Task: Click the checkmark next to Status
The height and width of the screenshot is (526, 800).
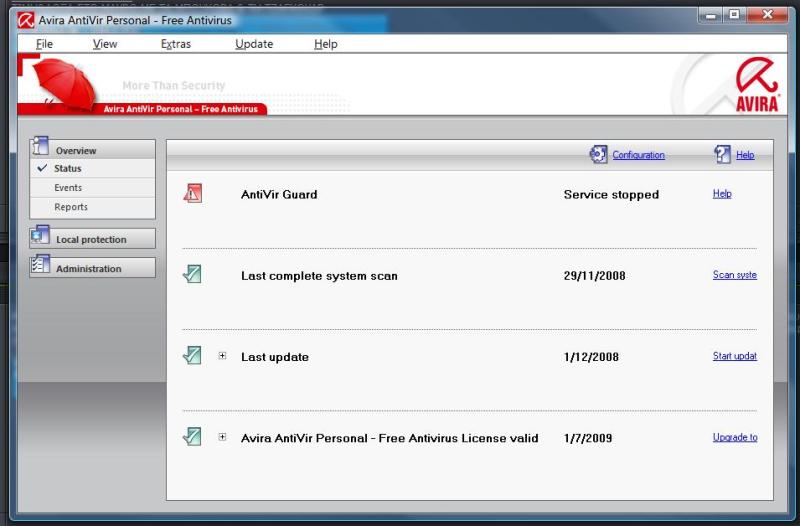Action: click(x=42, y=167)
